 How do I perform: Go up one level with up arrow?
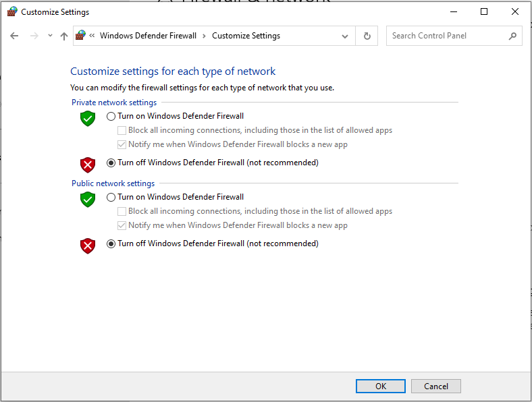(63, 36)
